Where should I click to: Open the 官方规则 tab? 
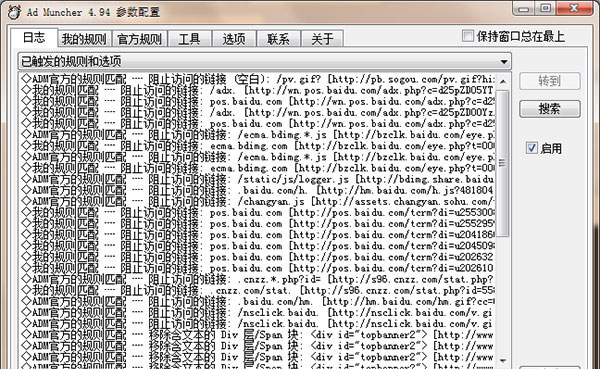pos(140,39)
